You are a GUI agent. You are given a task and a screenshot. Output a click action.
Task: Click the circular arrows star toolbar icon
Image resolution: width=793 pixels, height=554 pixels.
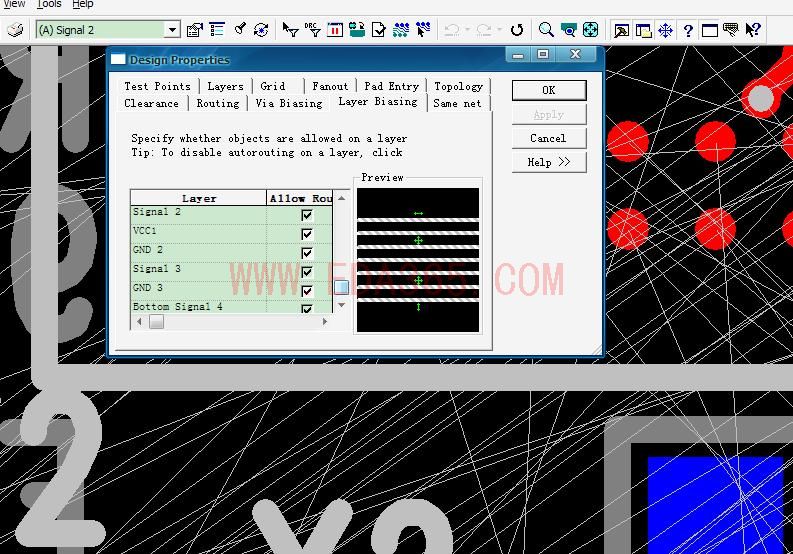pyautogui.click(x=261, y=30)
